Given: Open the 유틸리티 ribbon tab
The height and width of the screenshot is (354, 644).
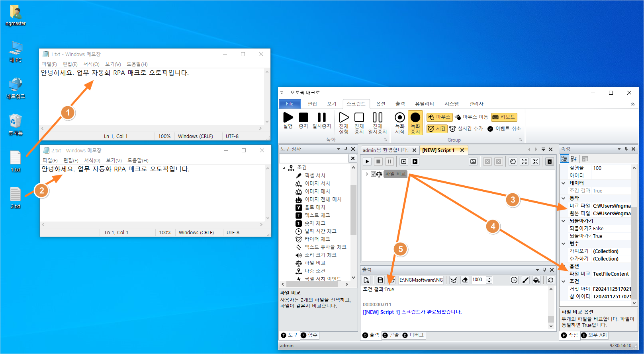Looking at the screenshot, I should click(x=425, y=104).
